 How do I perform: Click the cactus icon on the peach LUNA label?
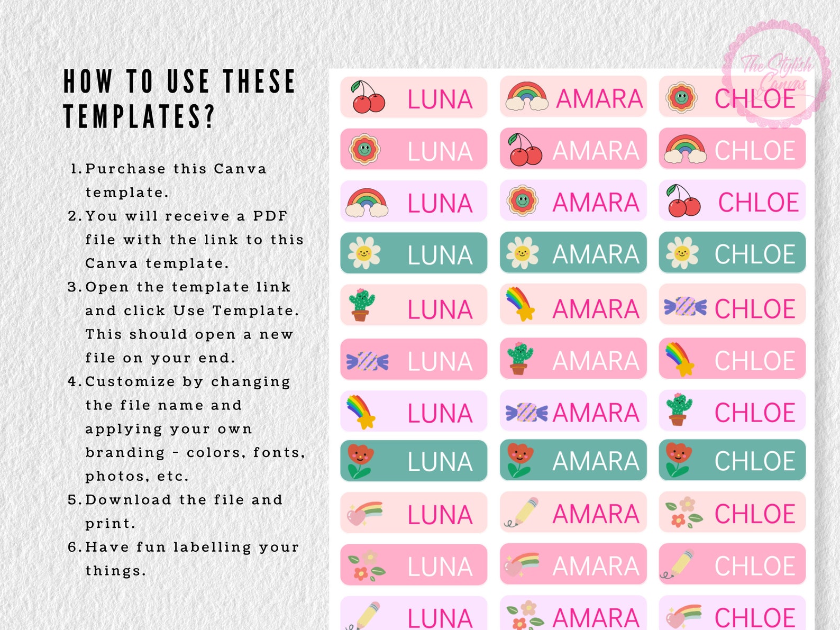coord(361,305)
